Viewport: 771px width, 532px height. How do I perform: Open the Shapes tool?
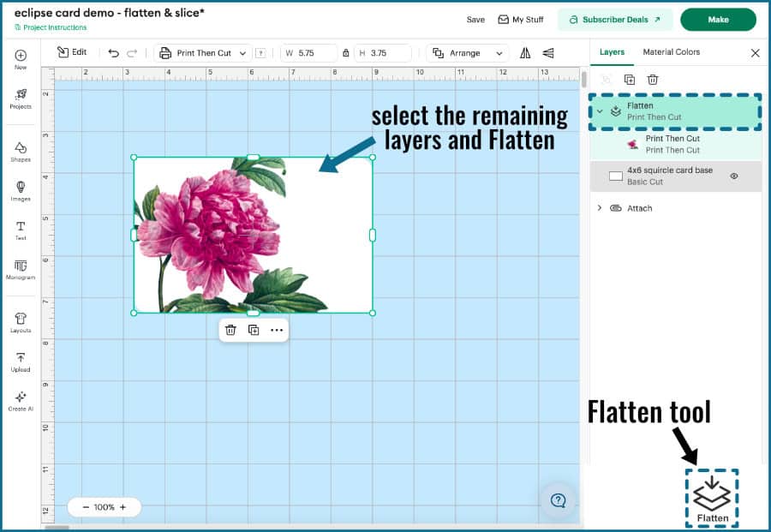point(21,152)
